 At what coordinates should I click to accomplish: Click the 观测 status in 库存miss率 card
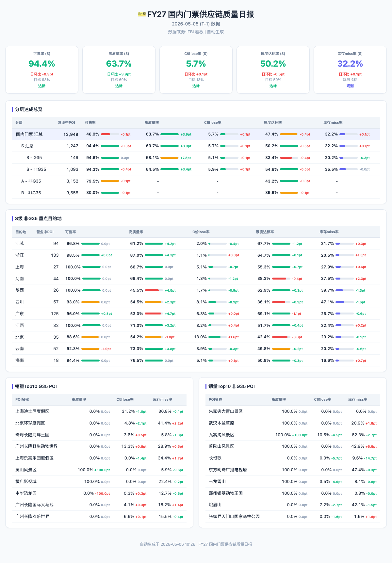pyautogui.click(x=350, y=86)
